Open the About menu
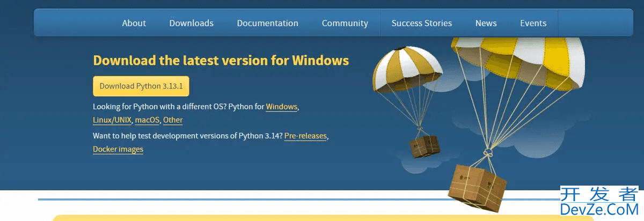Screen dimensions: 644x221 134,23
